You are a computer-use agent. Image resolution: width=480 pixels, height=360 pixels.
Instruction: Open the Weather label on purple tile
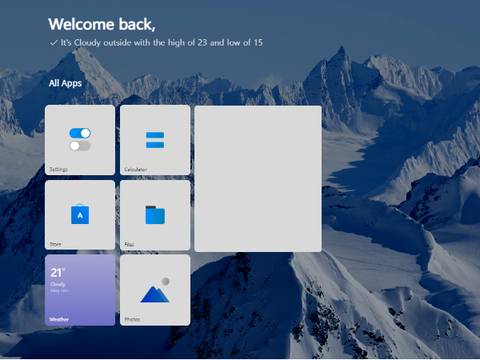click(59, 319)
